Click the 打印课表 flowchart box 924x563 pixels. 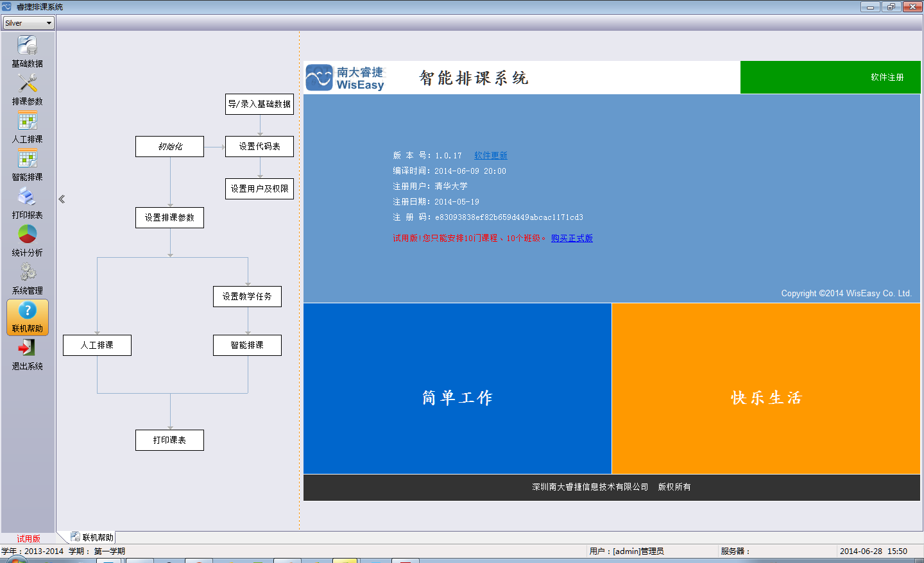(x=169, y=440)
